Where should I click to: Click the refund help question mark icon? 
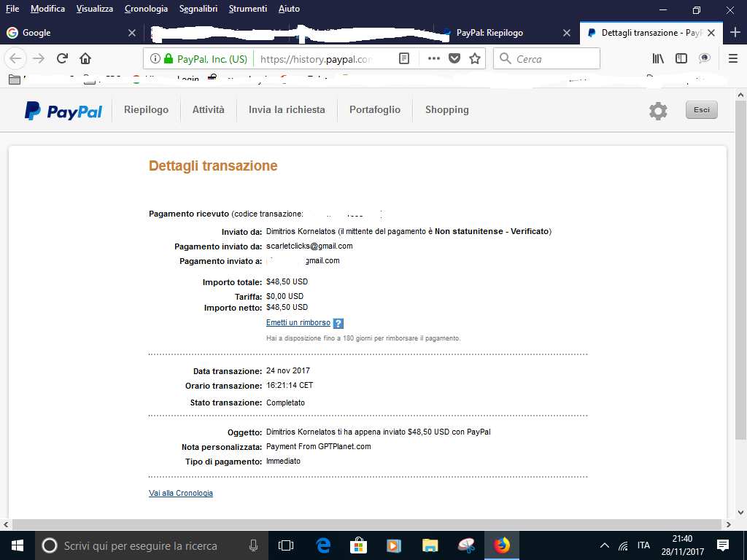point(338,323)
